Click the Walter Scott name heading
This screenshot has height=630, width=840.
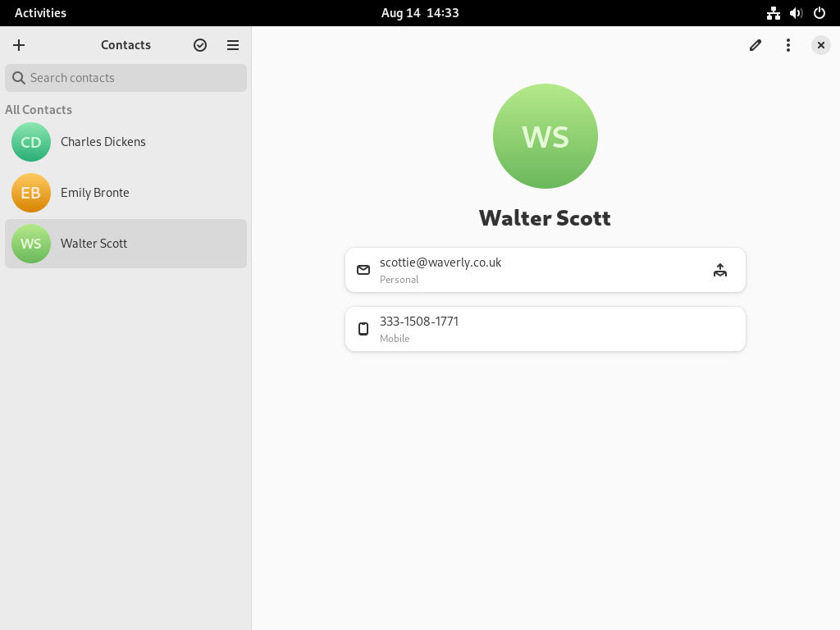[545, 218]
